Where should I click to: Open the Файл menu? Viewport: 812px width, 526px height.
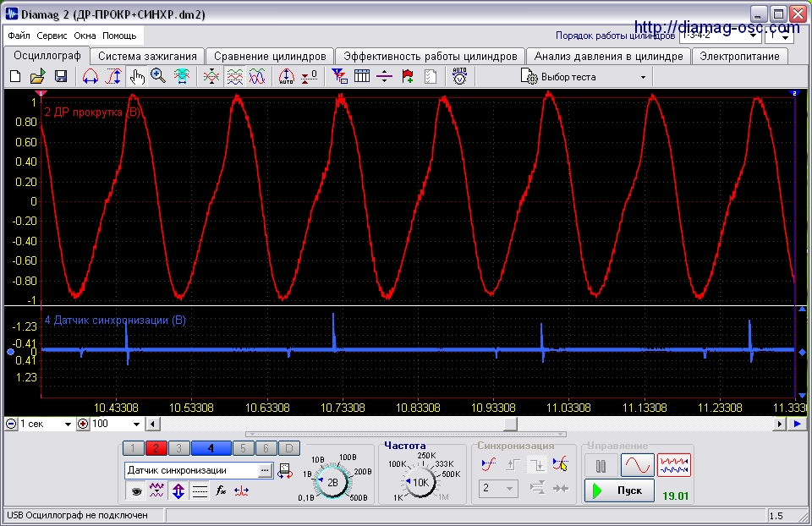19,36
